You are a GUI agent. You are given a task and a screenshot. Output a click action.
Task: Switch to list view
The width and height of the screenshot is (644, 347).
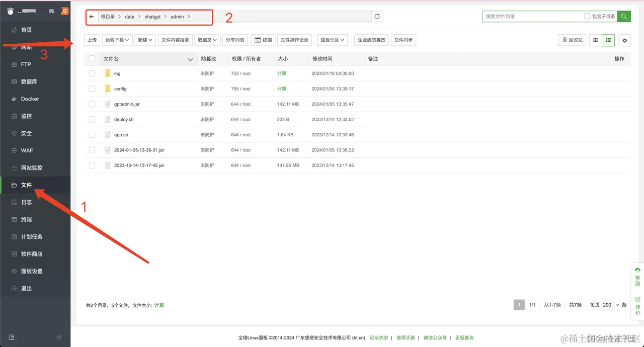click(608, 40)
